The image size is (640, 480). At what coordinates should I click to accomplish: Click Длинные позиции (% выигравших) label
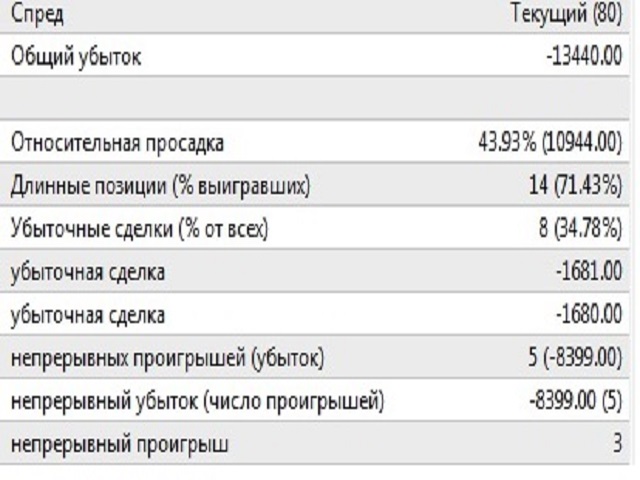pyautogui.click(x=160, y=186)
